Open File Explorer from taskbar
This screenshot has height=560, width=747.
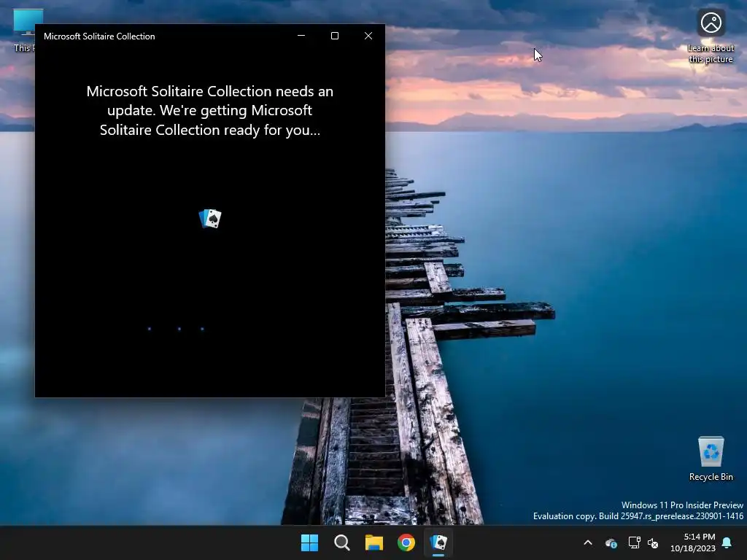tap(374, 542)
